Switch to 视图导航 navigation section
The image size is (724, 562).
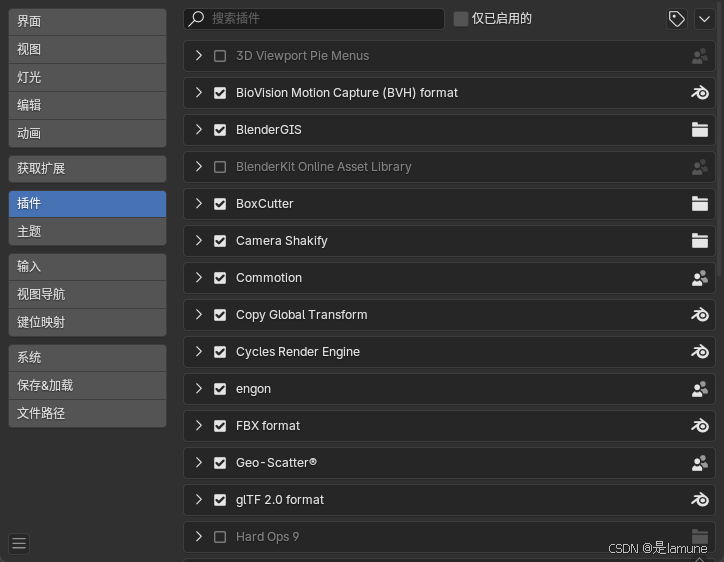[87, 295]
